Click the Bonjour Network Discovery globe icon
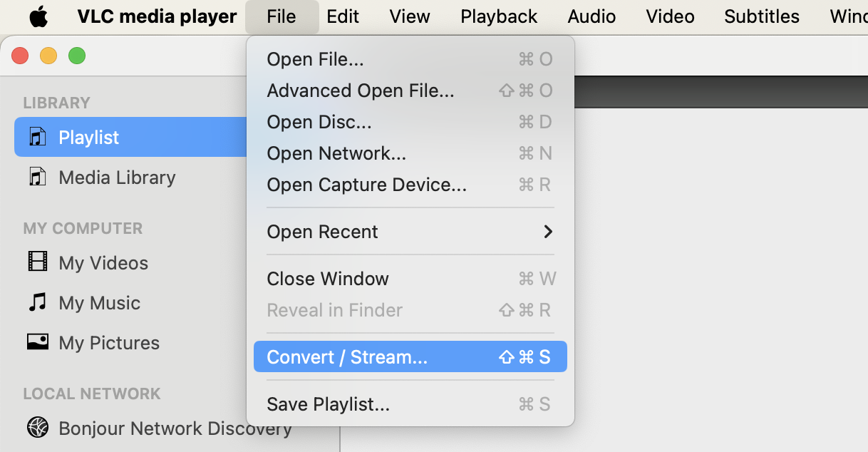The width and height of the screenshot is (868, 452). pyautogui.click(x=37, y=428)
